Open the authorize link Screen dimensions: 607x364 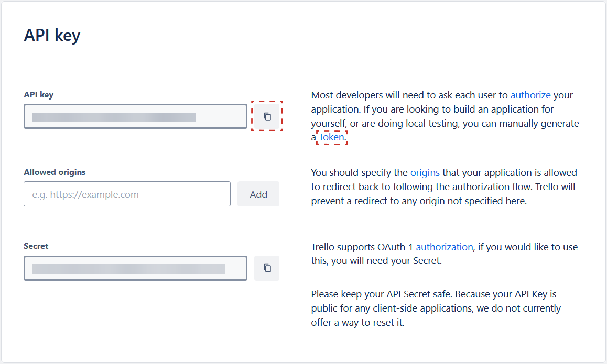530,95
